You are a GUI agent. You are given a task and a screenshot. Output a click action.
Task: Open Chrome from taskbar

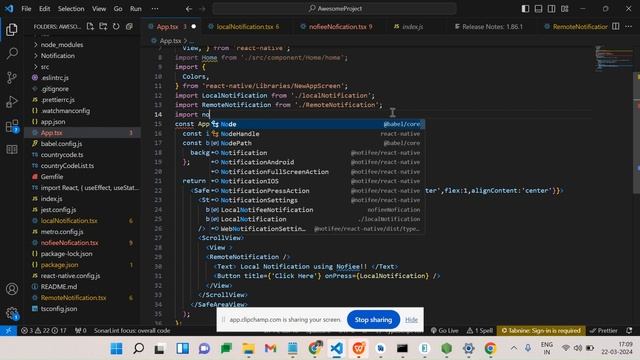(490, 348)
